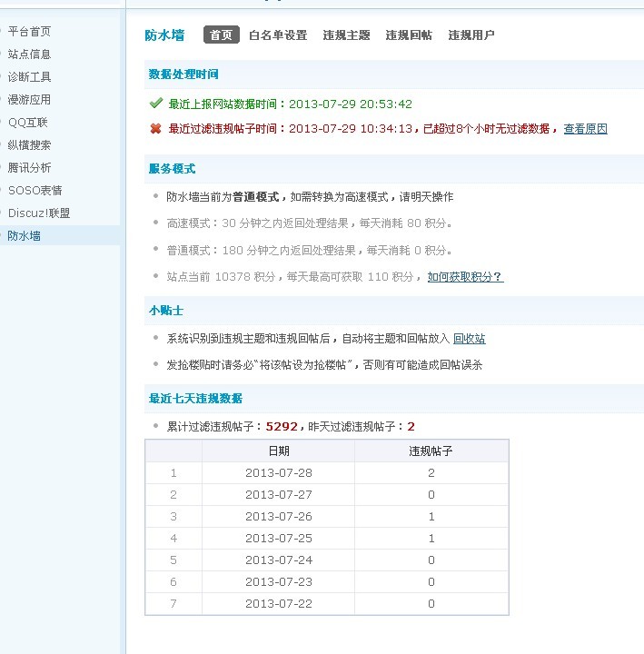Screen dimensions: 644x654
Task: Click the 高速模式 description line
Action: coord(310,223)
